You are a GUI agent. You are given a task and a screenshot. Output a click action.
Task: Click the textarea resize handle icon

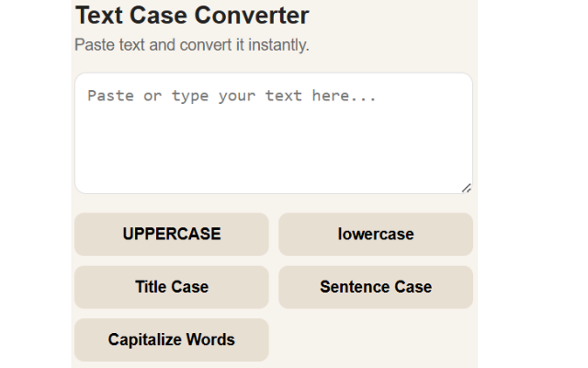466,188
